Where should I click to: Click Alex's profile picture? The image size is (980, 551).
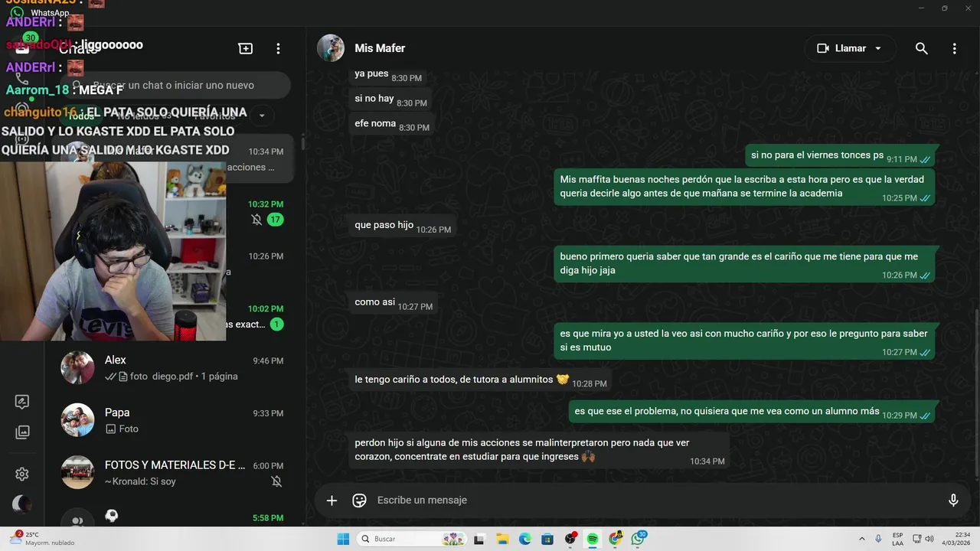click(x=77, y=368)
